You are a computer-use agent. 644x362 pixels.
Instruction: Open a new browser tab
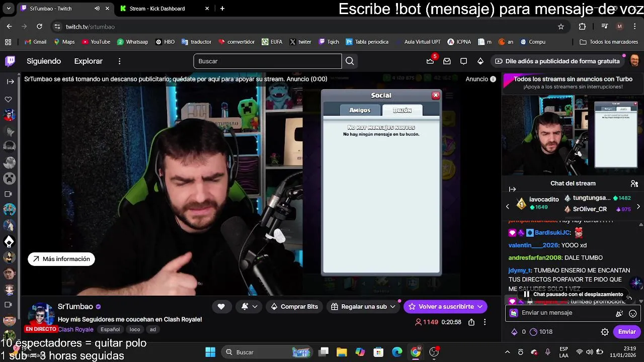point(222,9)
